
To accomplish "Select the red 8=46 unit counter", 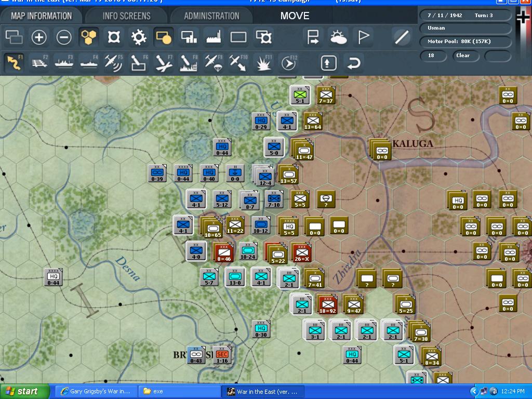I will point(224,253).
